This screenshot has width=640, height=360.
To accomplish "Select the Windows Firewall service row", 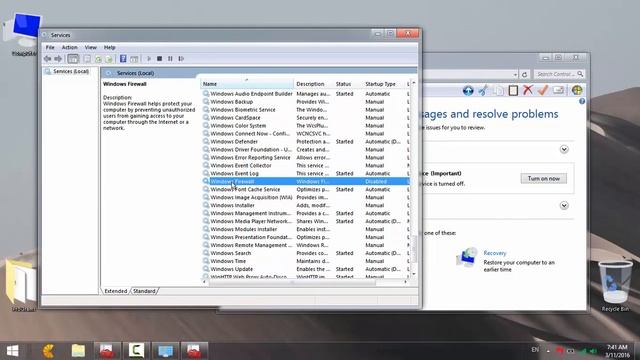I will point(306,181).
